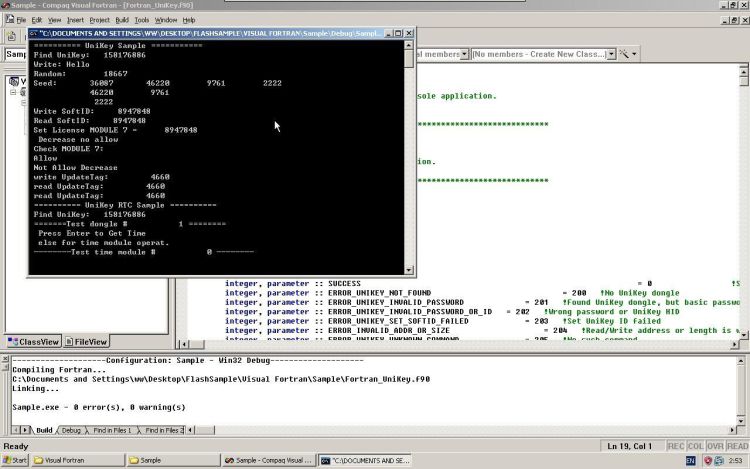Open the Build menu

(122, 20)
